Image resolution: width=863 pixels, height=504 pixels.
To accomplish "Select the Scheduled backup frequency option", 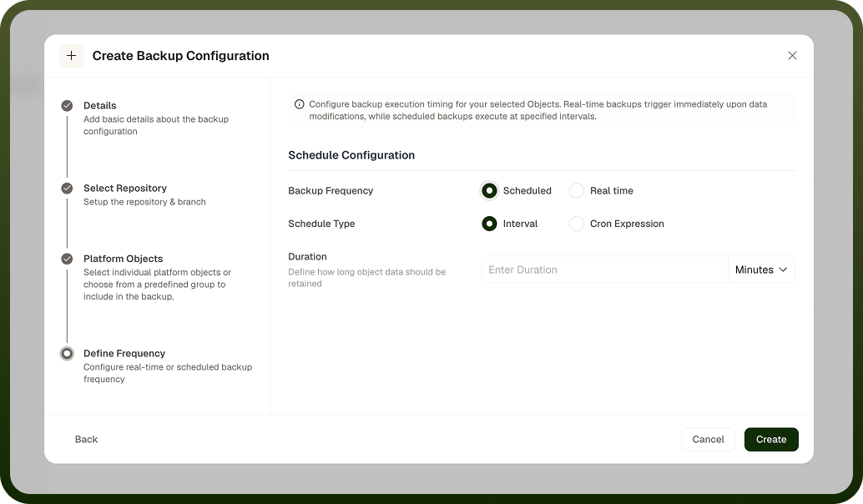I will click(x=489, y=190).
